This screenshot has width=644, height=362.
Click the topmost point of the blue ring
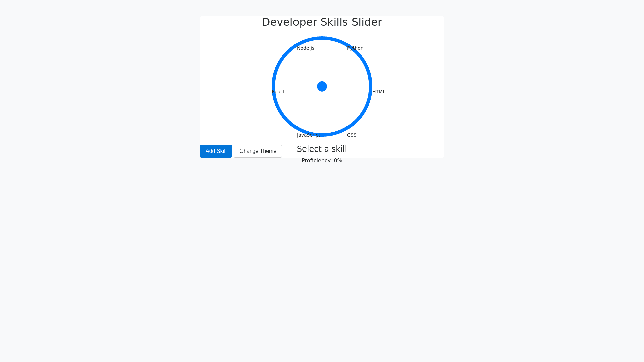(x=322, y=38)
